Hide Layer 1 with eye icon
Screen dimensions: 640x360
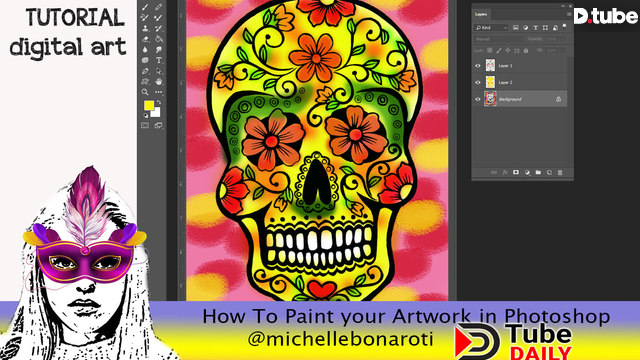pos(478,65)
